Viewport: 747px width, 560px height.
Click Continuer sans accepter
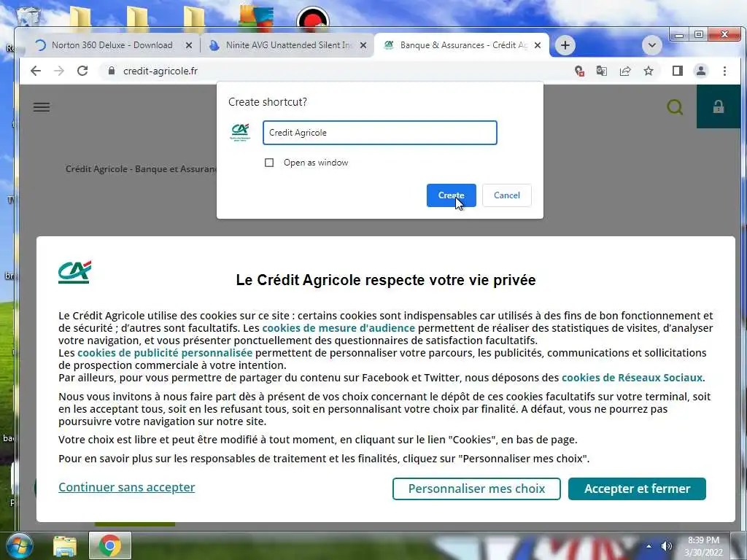[127, 487]
